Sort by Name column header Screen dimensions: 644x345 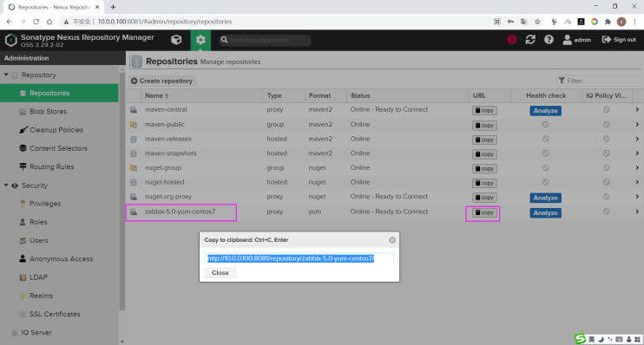tap(201, 95)
